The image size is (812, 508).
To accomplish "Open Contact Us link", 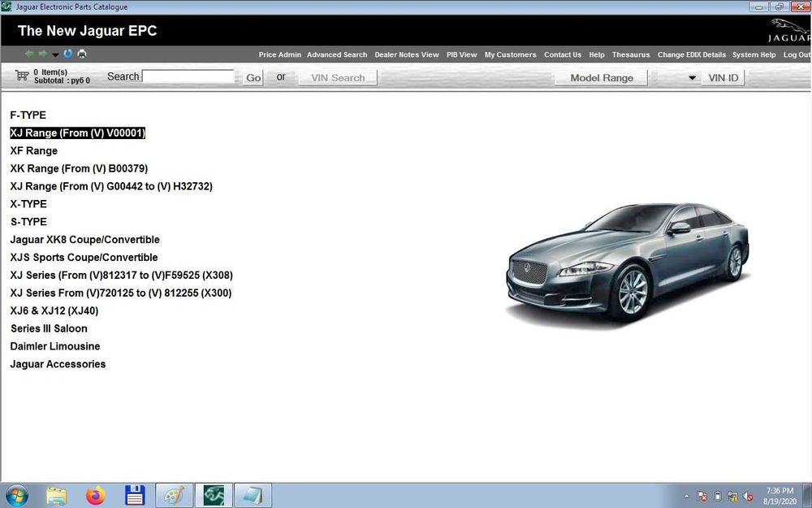I will point(563,54).
